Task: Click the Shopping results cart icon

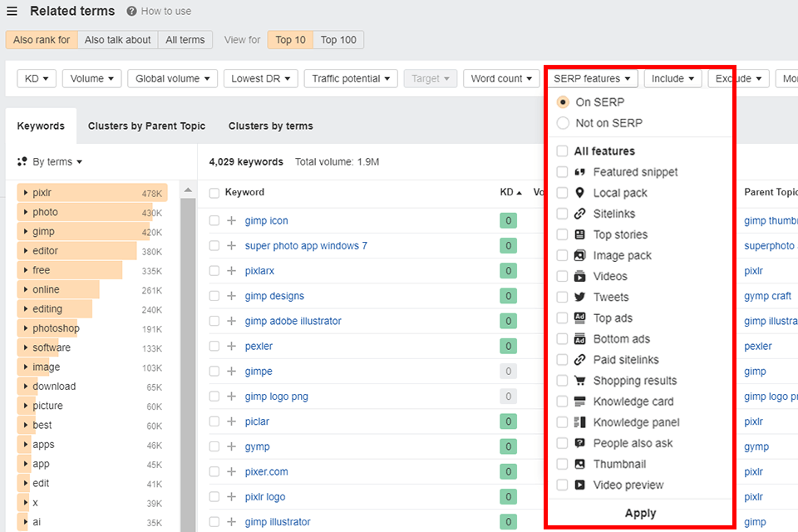Action: [579, 380]
